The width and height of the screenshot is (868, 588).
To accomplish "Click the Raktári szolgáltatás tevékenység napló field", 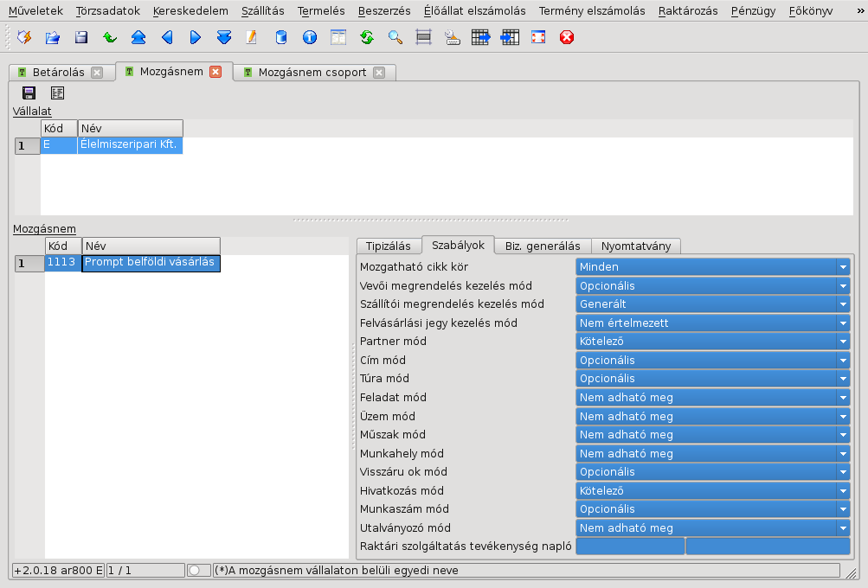I will tap(713, 546).
